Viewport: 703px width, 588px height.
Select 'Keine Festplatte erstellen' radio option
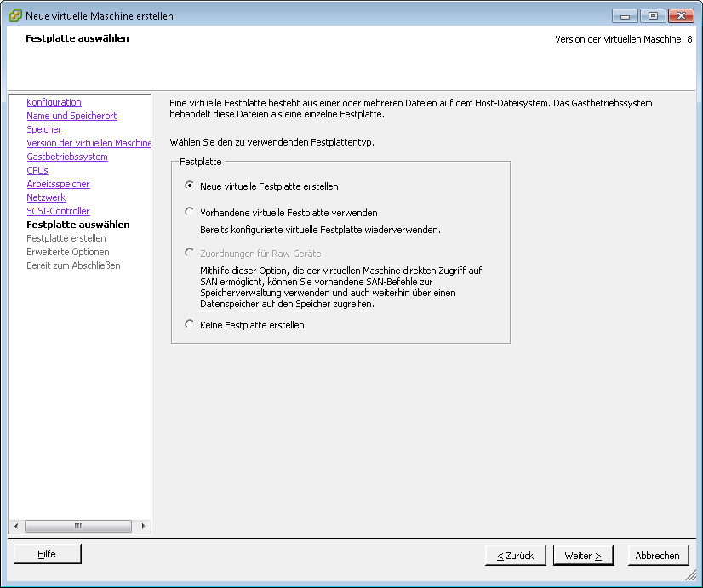point(189,325)
